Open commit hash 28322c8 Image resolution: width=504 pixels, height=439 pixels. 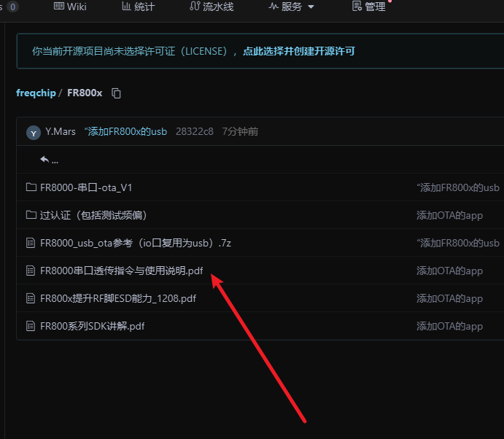(195, 132)
